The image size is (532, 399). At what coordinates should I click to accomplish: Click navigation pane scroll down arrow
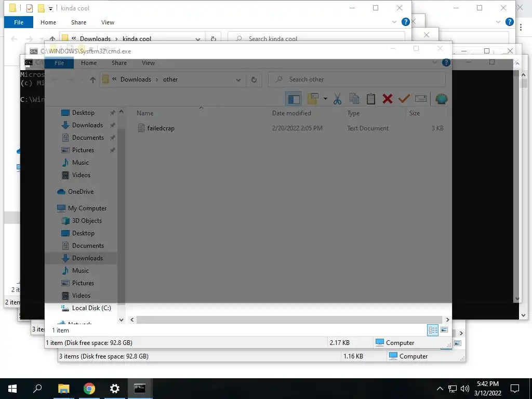pyautogui.click(x=122, y=320)
